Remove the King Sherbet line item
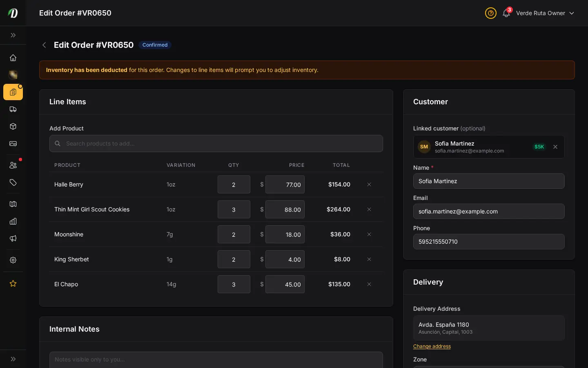588x368 pixels. [x=369, y=259]
